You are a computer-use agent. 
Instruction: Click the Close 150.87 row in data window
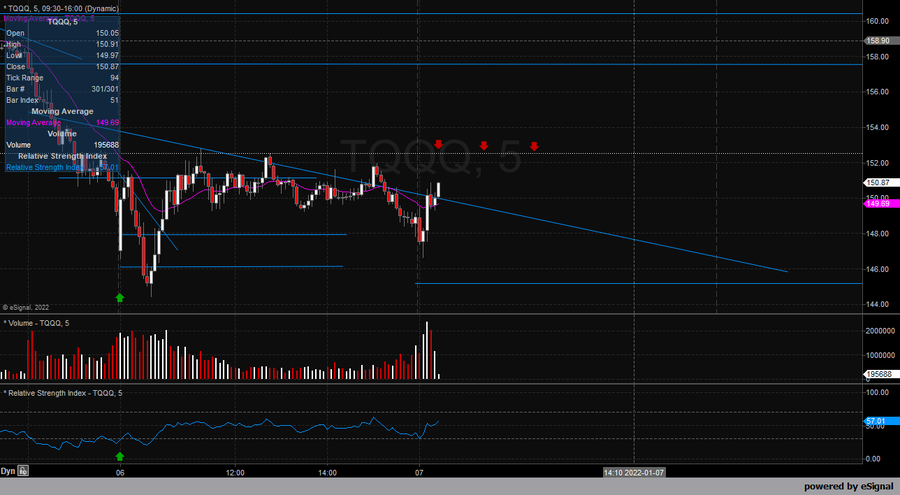(x=63, y=67)
